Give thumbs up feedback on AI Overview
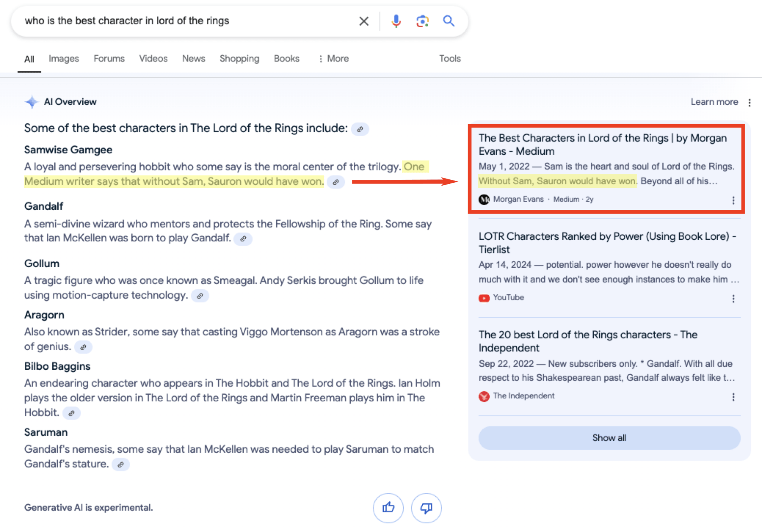The width and height of the screenshot is (762, 532). [x=388, y=508]
